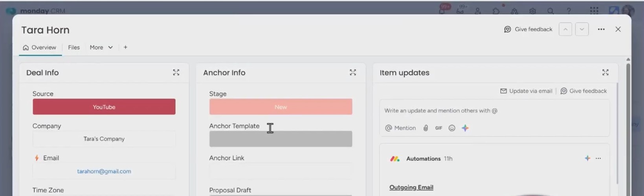
Task: Click the 11h timestamp on update
Action: coord(448,159)
